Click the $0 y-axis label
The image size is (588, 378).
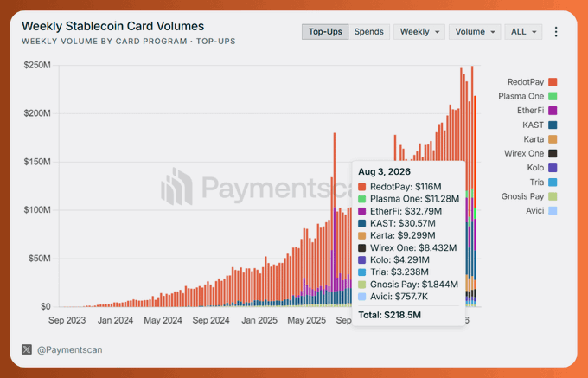coord(45,307)
